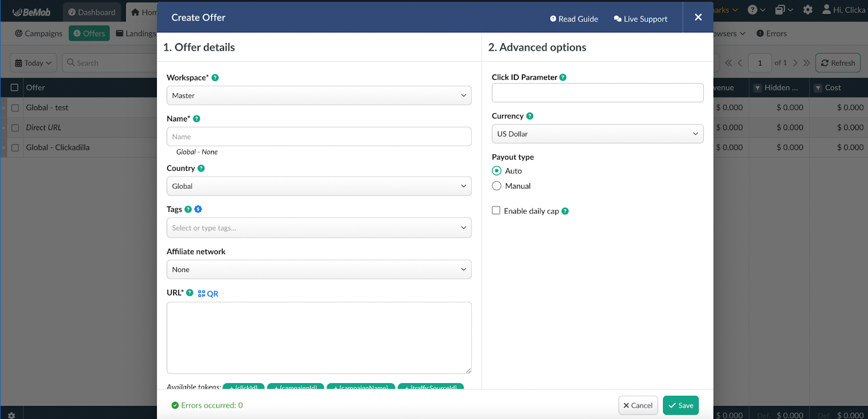The height and width of the screenshot is (419, 868).
Task: Switch to Campaigns tab
Action: [x=39, y=34]
